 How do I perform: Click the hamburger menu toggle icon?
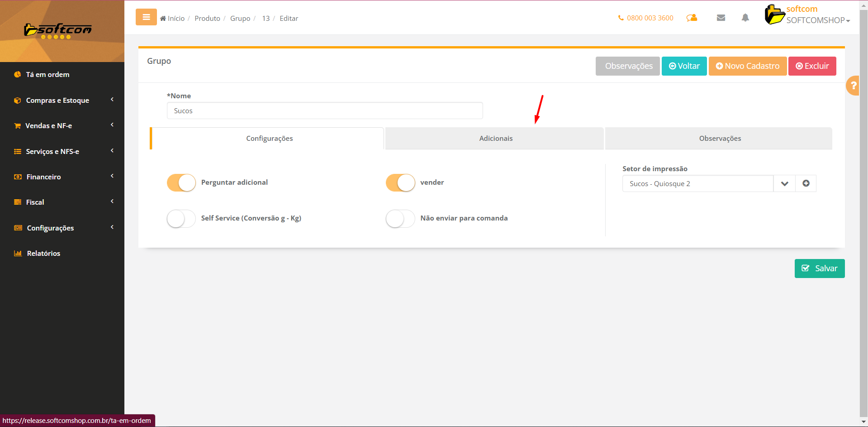point(146,17)
